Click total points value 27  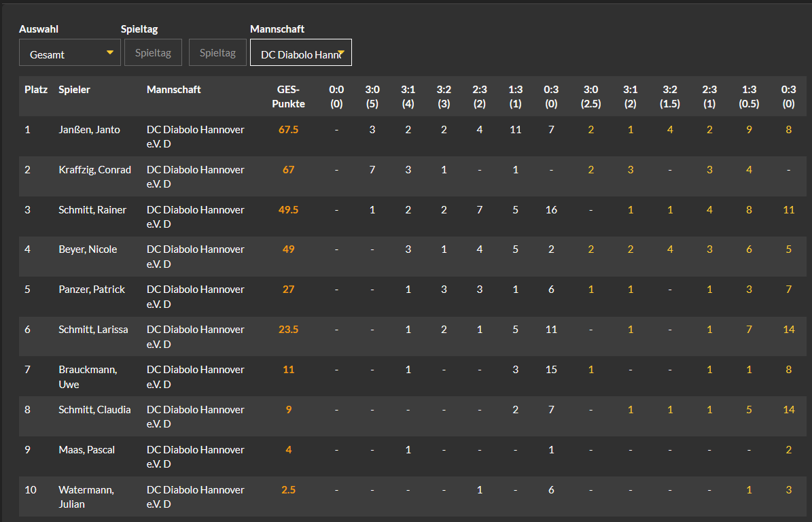click(x=288, y=290)
